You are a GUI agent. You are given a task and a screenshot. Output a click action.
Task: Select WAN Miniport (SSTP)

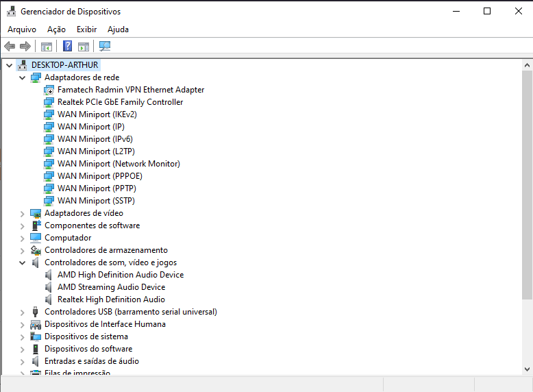pyautogui.click(x=96, y=201)
